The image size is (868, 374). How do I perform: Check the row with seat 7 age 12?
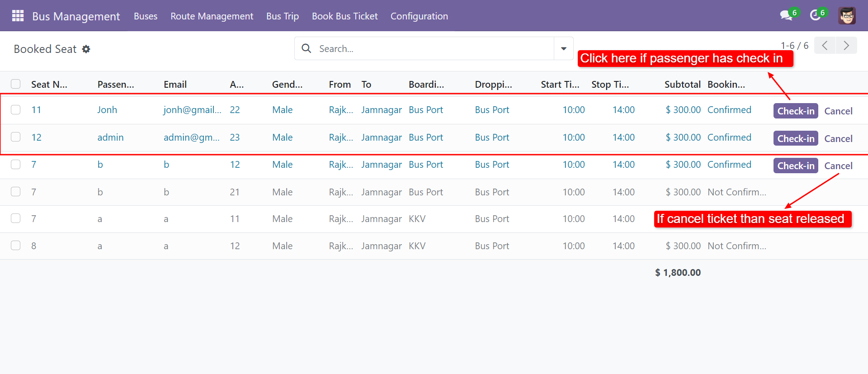pos(16,165)
